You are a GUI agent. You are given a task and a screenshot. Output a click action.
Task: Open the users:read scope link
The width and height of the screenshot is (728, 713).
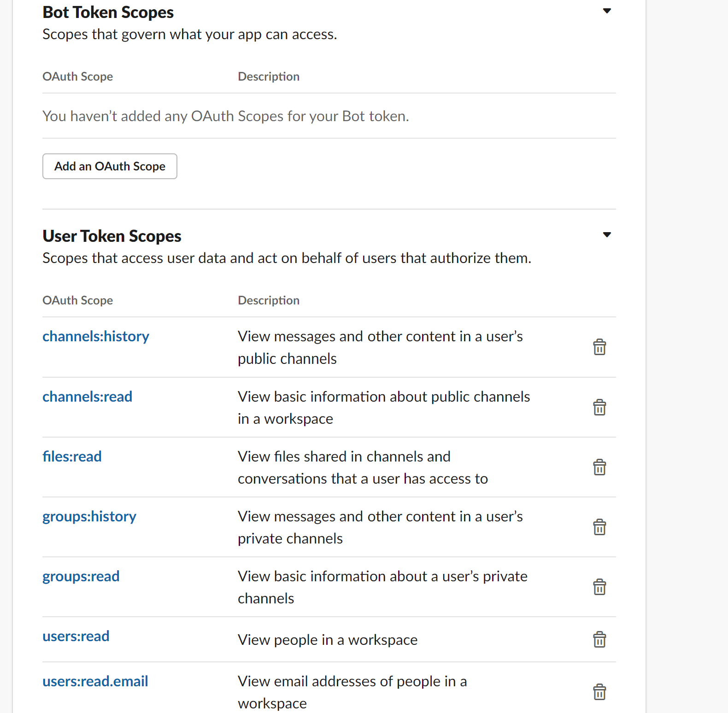click(x=76, y=636)
